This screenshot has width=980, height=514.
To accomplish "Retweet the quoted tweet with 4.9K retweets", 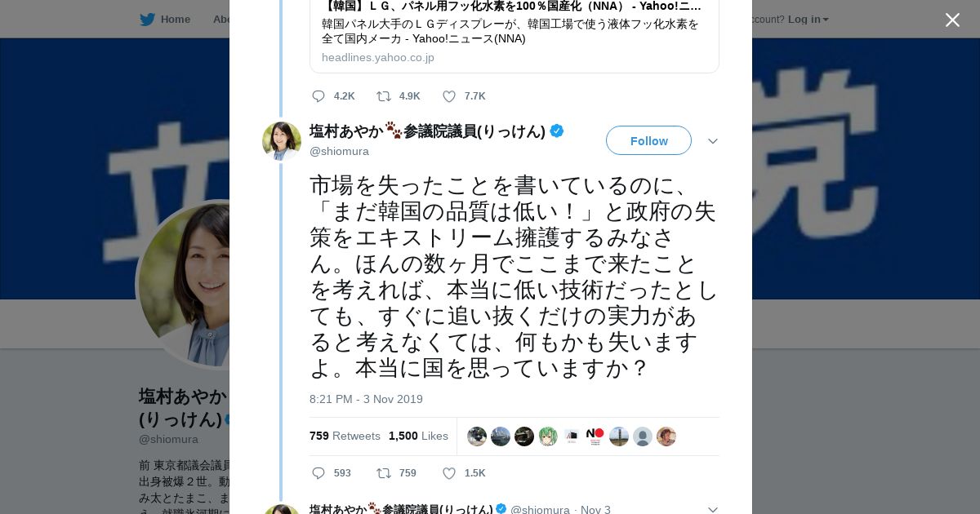I will pos(383,96).
